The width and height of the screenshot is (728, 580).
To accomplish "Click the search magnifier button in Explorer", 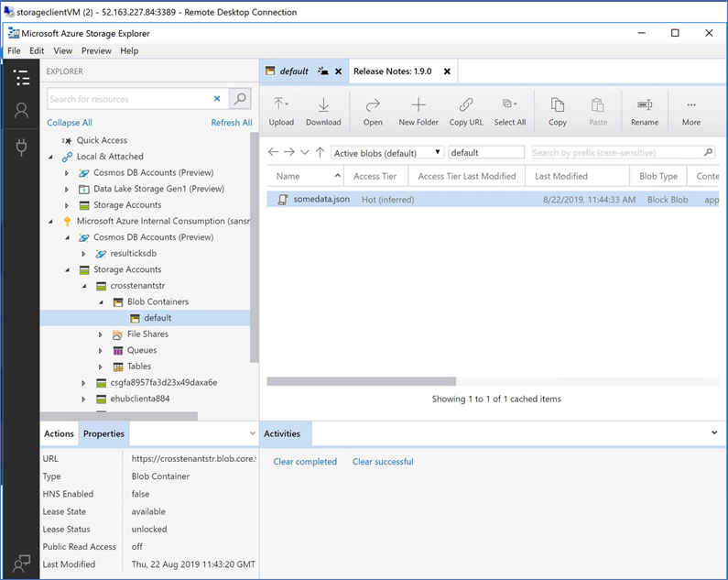I will pos(240,99).
